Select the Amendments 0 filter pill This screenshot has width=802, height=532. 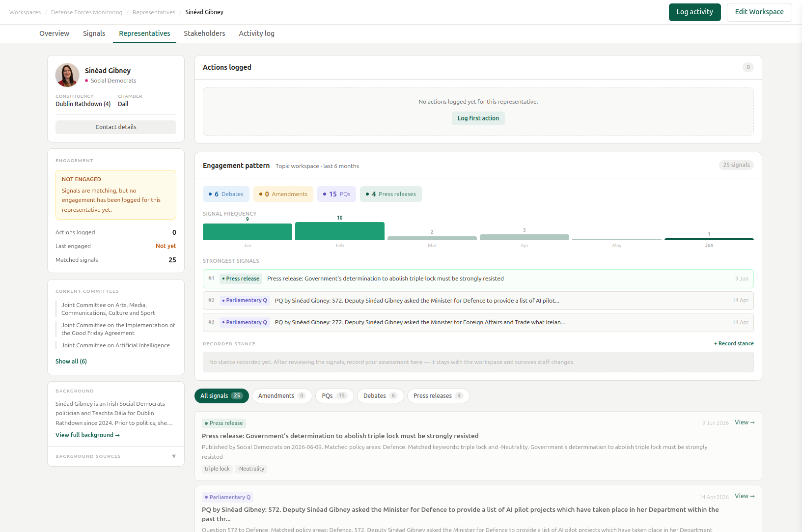(282, 396)
